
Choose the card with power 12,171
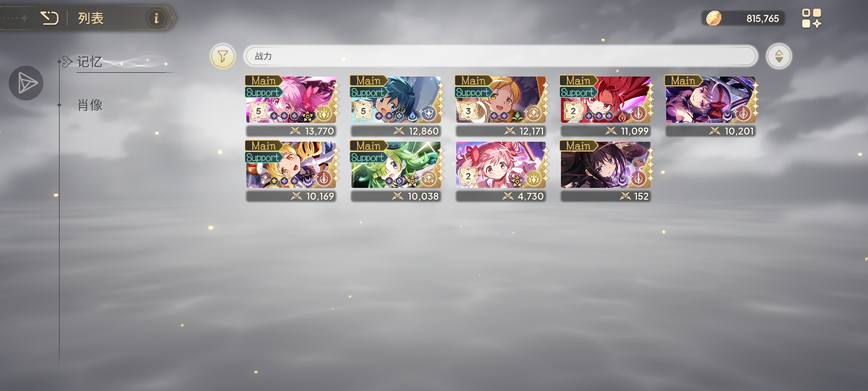(501, 106)
